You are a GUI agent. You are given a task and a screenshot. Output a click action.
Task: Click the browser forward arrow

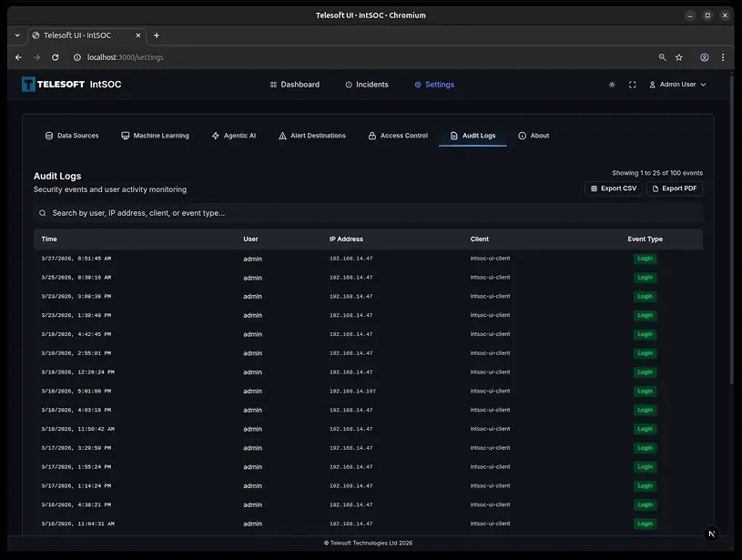click(x=37, y=57)
